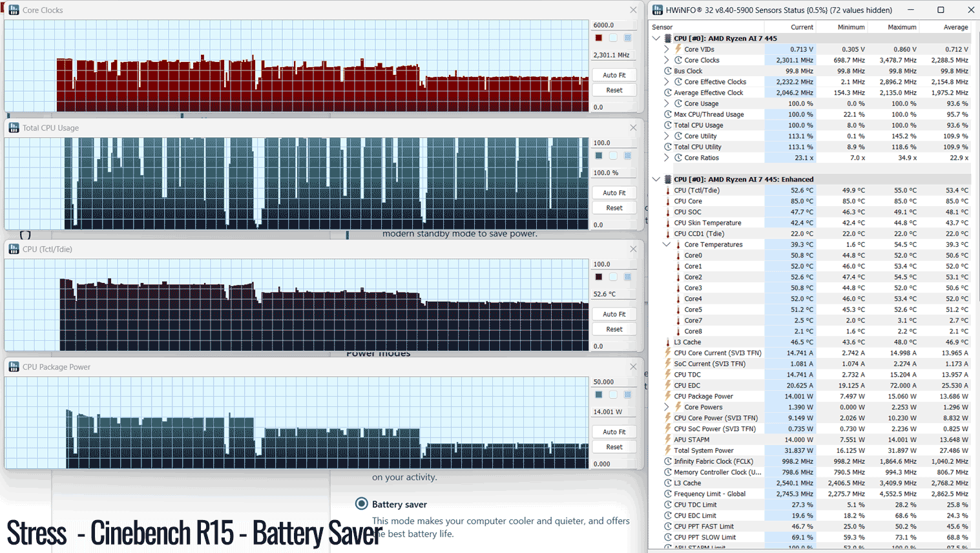Viewport: 980px width, 553px height.
Task: Click Auto Fit in CPU Package Power graph
Action: click(x=614, y=432)
